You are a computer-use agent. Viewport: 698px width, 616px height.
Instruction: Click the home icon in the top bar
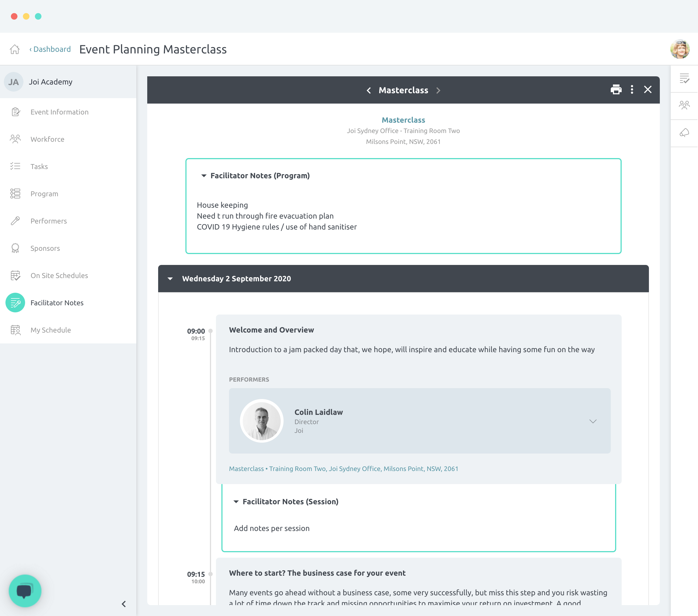coord(15,49)
